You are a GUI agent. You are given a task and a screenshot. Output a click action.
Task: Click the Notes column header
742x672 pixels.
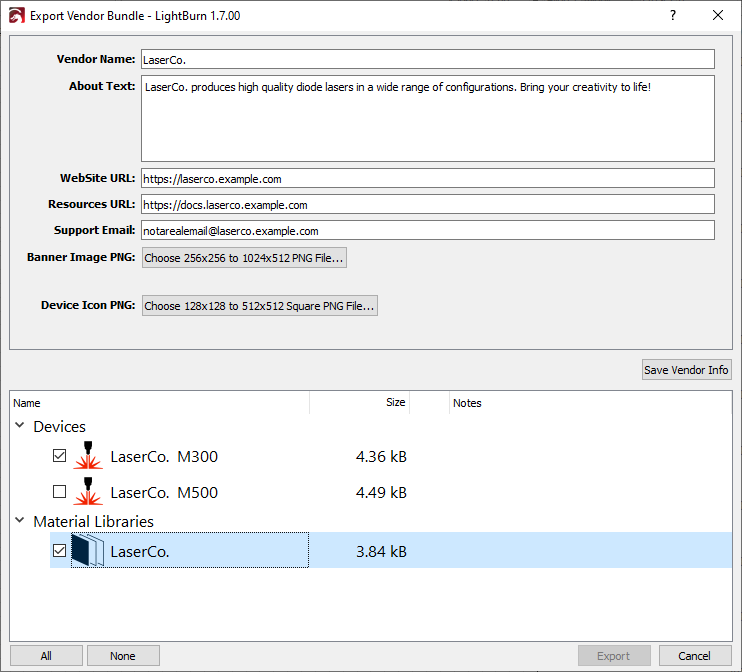point(590,403)
